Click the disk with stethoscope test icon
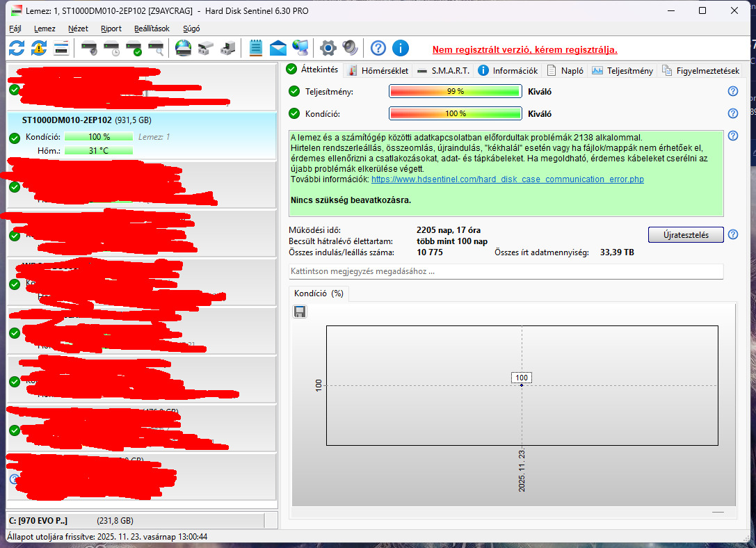This screenshot has height=548, width=756. click(x=89, y=48)
